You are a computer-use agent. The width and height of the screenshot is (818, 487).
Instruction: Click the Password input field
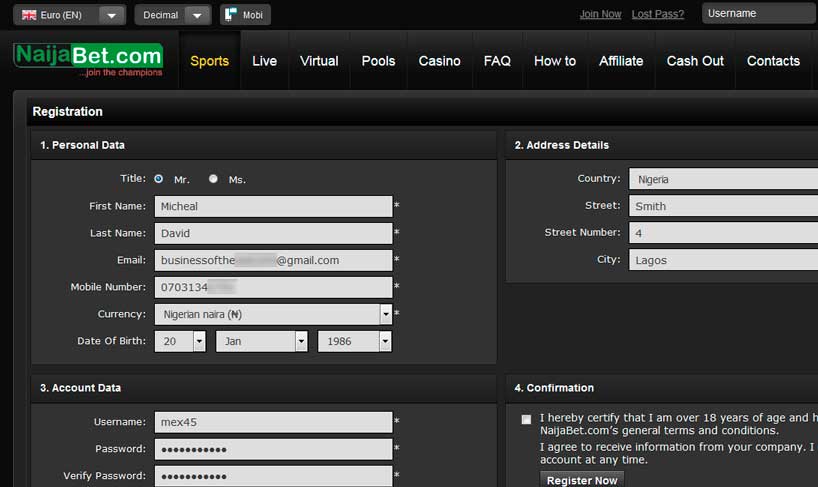pyautogui.click(x=273, y=449)
